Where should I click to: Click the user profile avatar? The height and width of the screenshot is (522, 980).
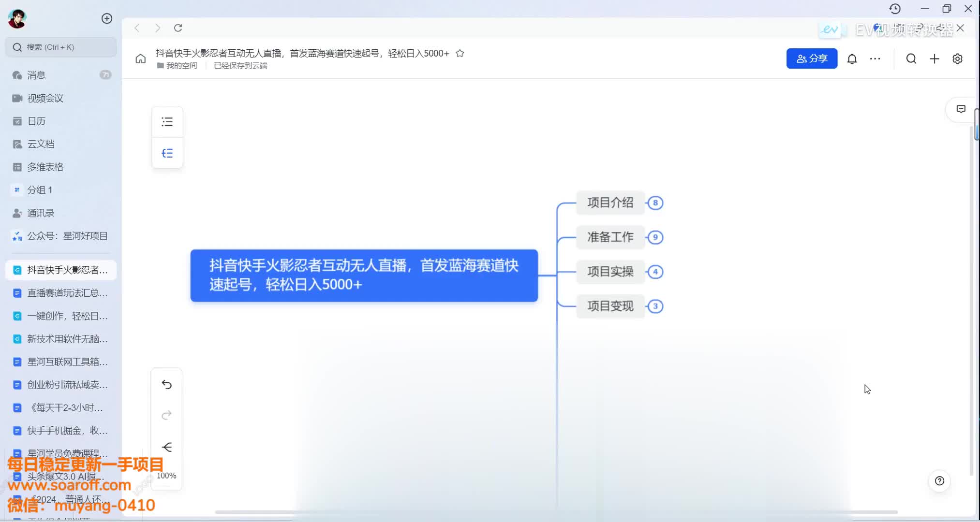[x=17, y=18]
